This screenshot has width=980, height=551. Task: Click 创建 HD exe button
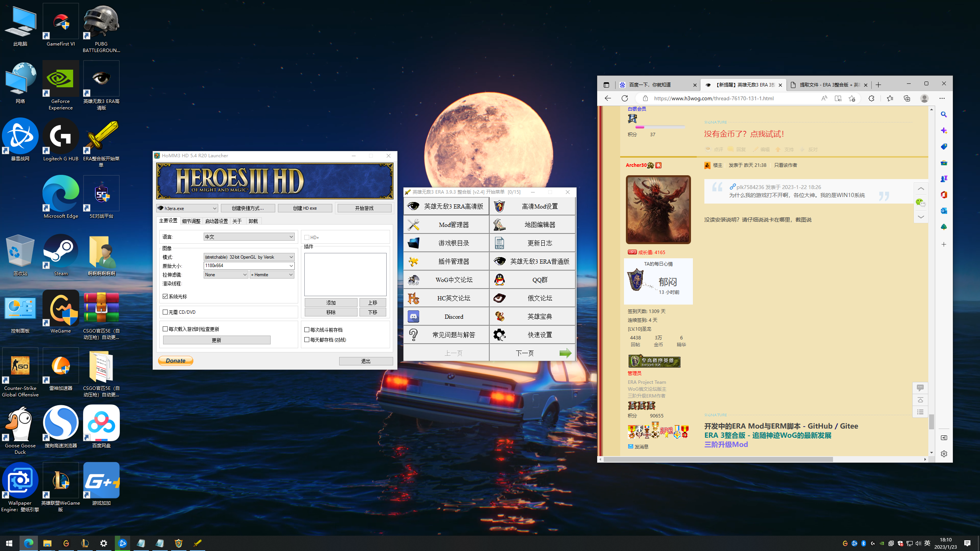click(x=305, y=208)
